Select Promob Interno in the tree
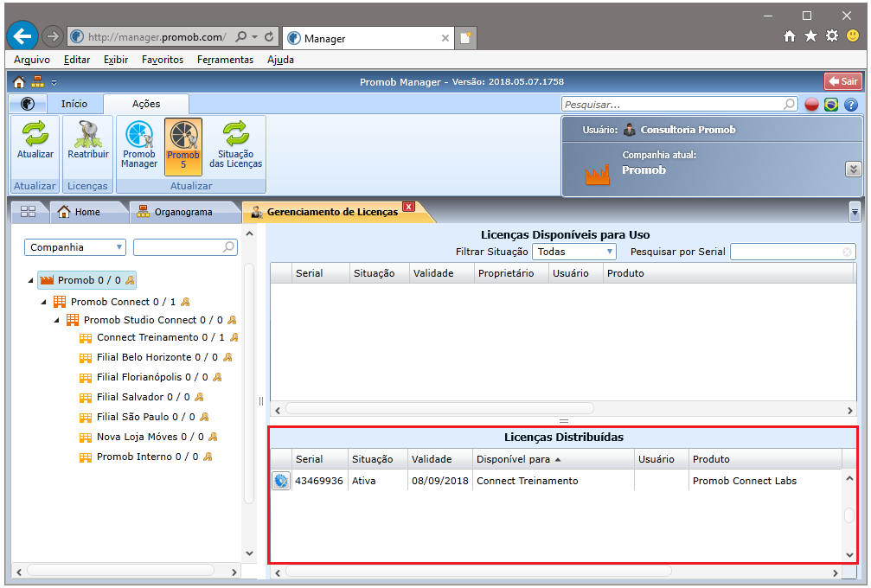Screen dimensions: 871x588 147,457
